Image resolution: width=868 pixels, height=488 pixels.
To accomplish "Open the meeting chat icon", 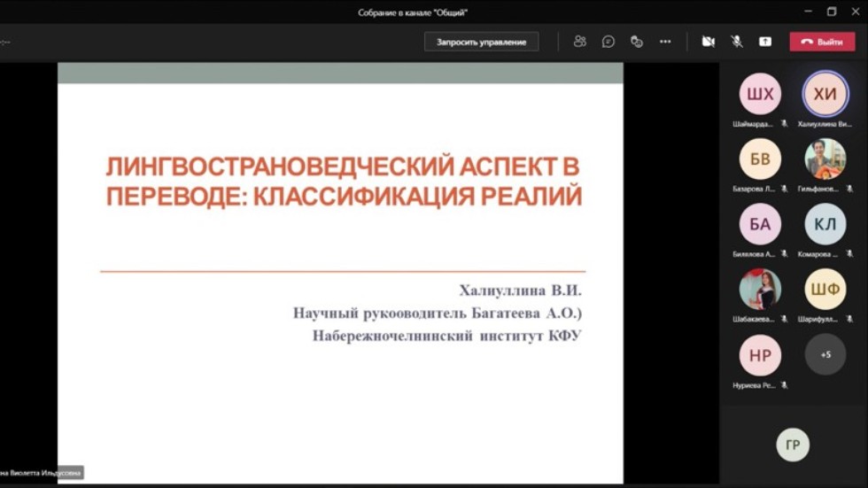I will (608, 42).
